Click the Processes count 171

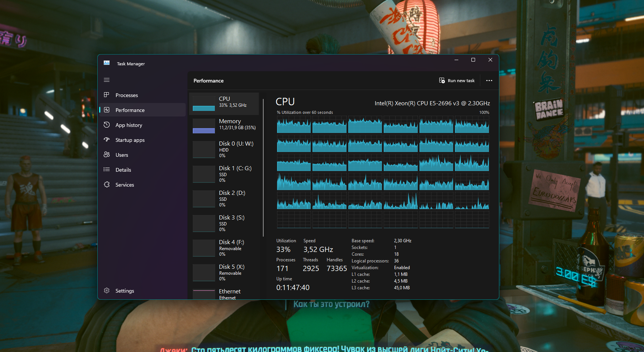click(x=282, y=268)
